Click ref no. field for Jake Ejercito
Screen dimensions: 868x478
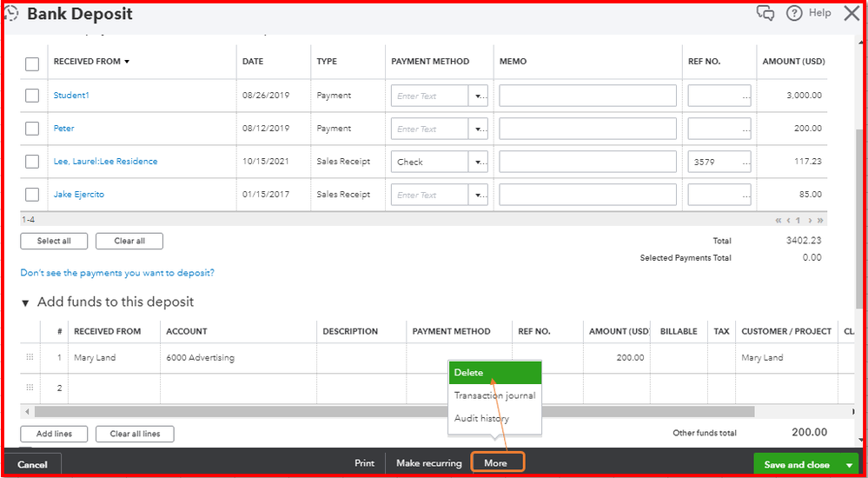click(719, 195)
